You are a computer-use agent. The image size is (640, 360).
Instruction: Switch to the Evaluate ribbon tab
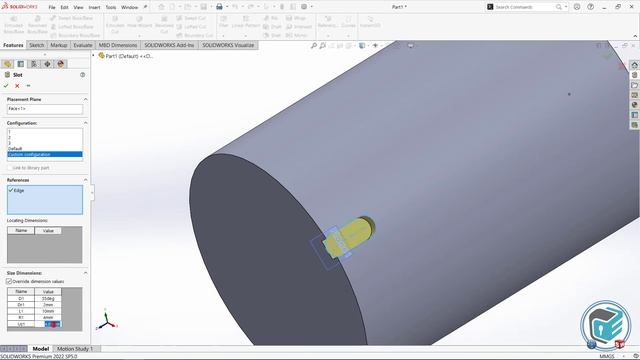pyautogui.click(x=83, y=45)
